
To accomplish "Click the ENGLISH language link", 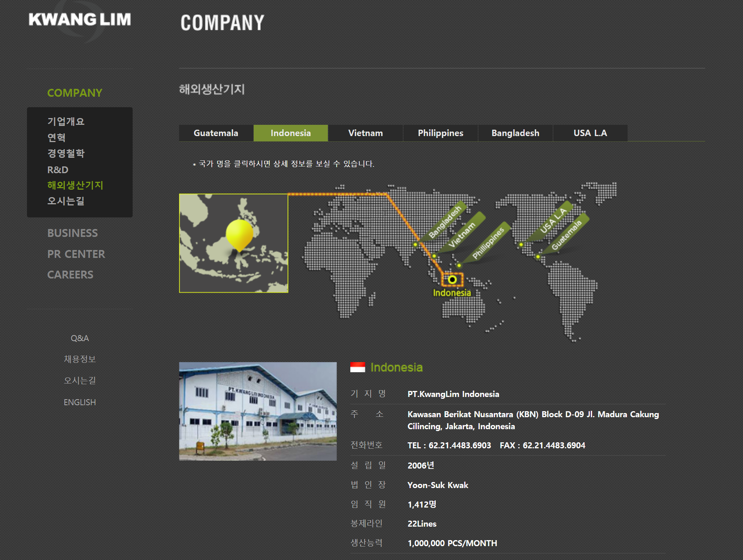I will coord(79,402).
